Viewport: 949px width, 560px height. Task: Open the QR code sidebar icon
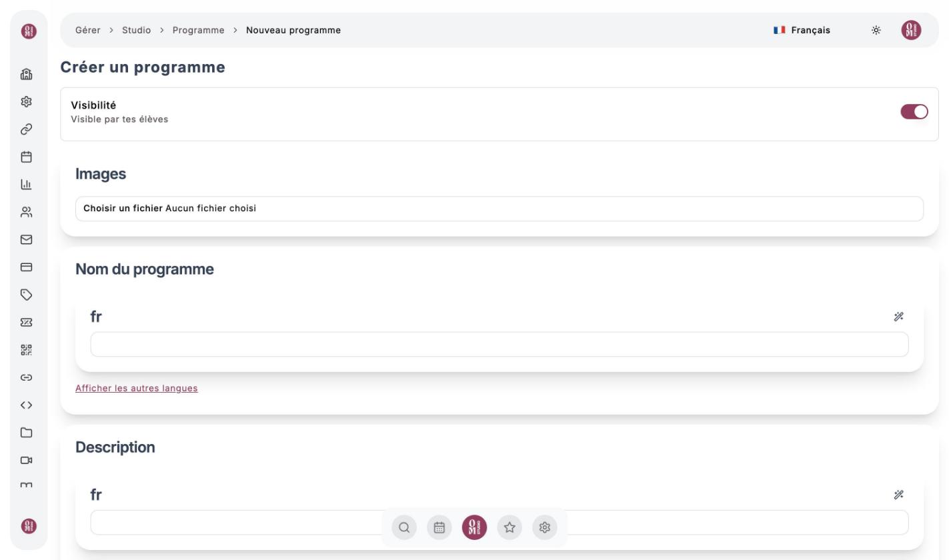pyautogui.click(x=27, y=349)
